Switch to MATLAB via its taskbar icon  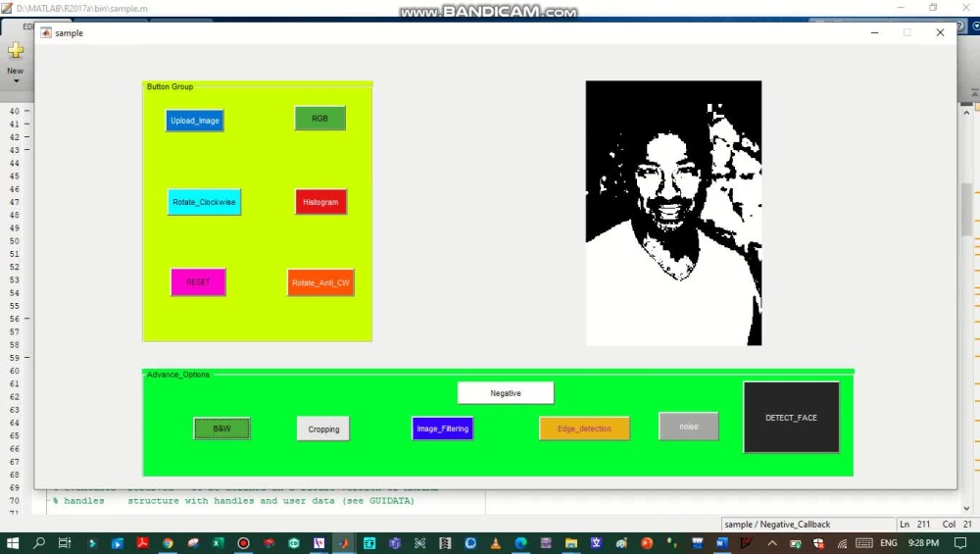(344, 543)
